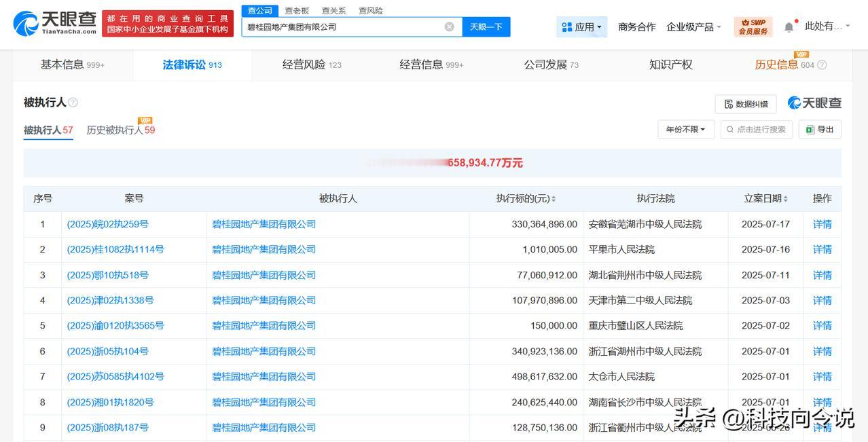Open case (2025)渝0120执3565号
Screen dimensions: 868x442
[115, 326]
